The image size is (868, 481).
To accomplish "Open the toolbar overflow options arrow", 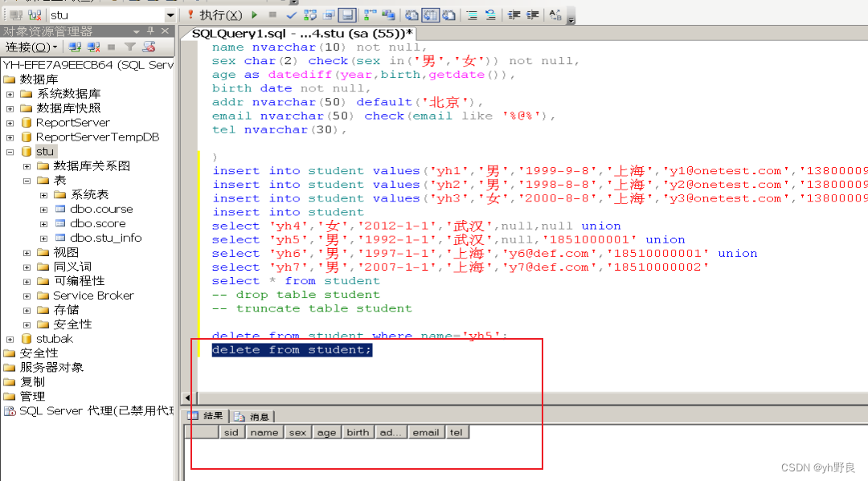I will click(571, 18).
